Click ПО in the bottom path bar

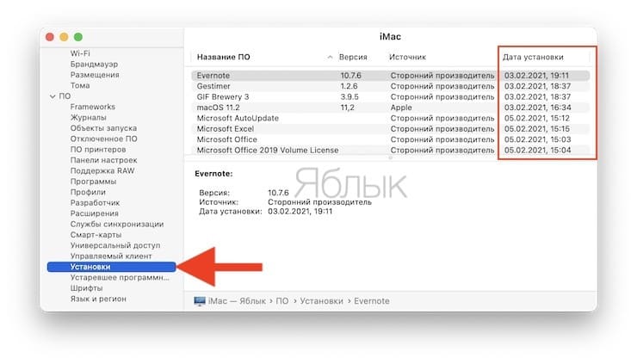282,301
